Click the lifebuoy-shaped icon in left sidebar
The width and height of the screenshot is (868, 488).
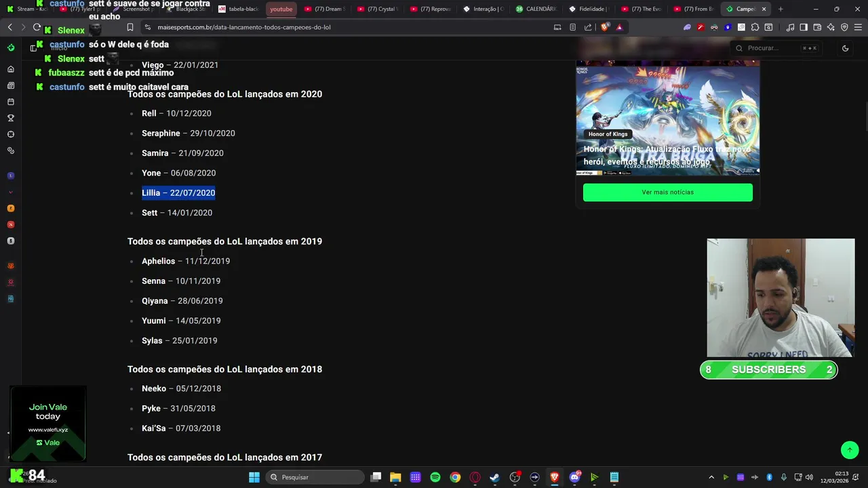point(11,134)
